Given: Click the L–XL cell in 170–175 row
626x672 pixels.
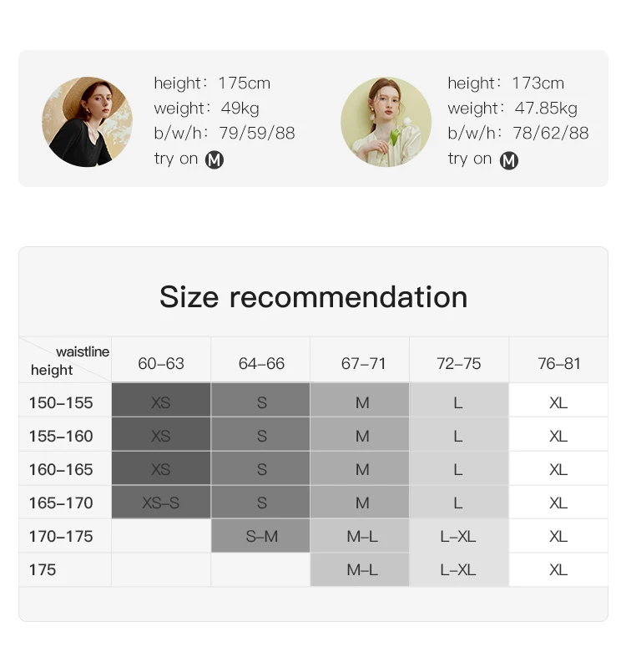Looking at the screenshot, I should tap(459, 536).
